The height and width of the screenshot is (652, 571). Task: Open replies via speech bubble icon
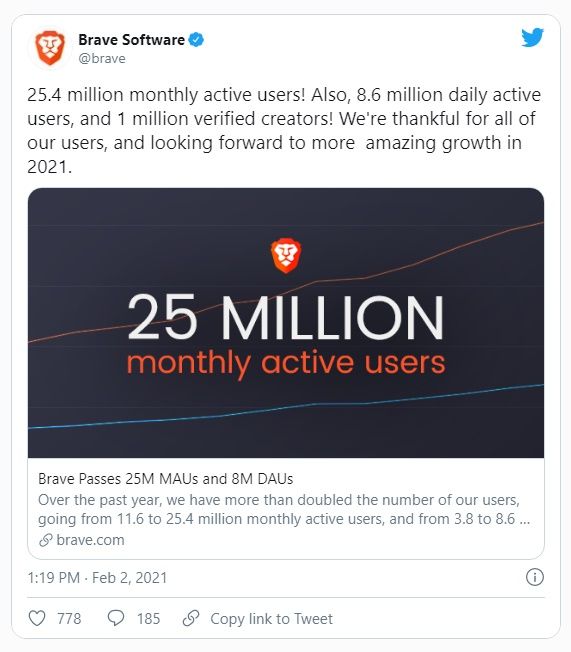116,618
